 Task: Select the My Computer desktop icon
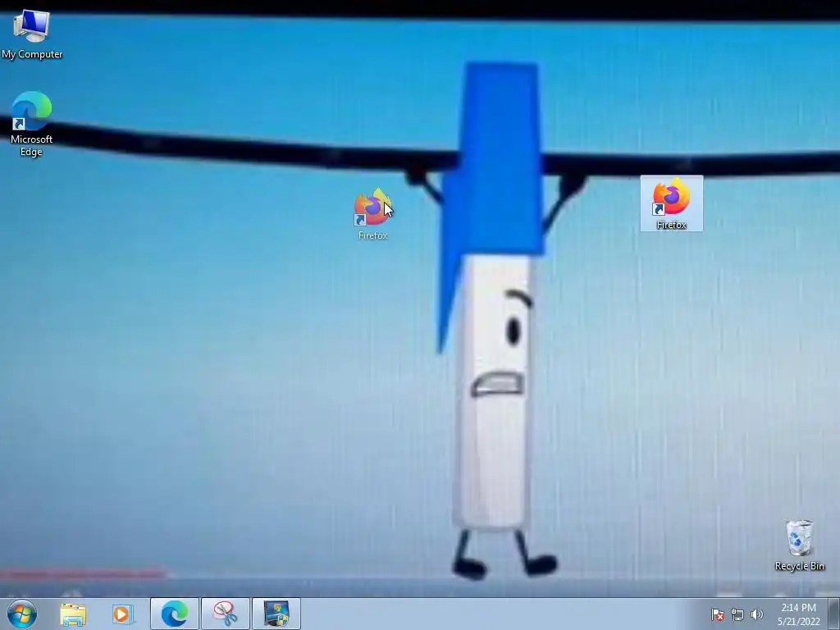32,34
